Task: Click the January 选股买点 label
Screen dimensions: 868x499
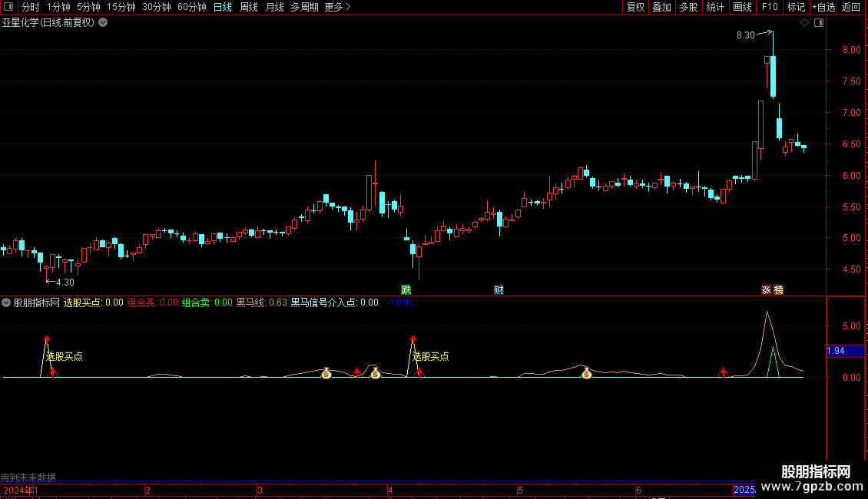Action: 65,356
